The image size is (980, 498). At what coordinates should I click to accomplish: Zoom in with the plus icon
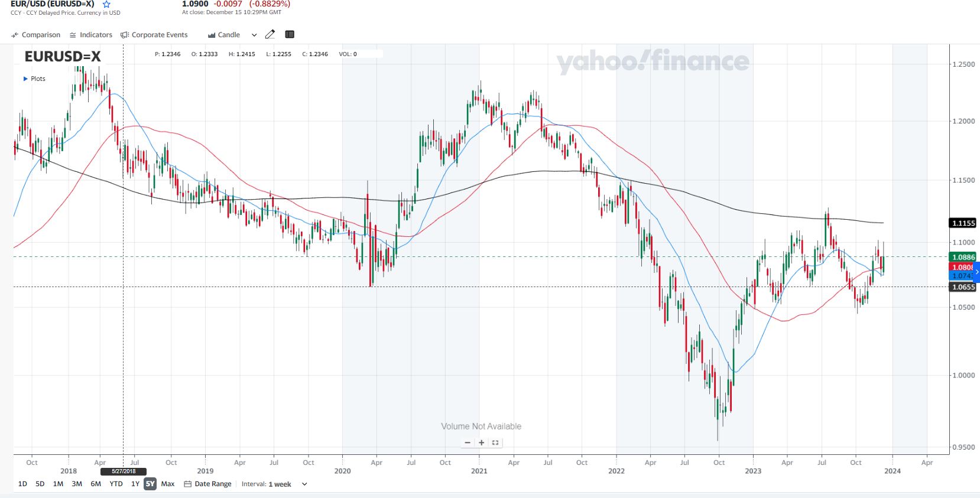point(482,442)
